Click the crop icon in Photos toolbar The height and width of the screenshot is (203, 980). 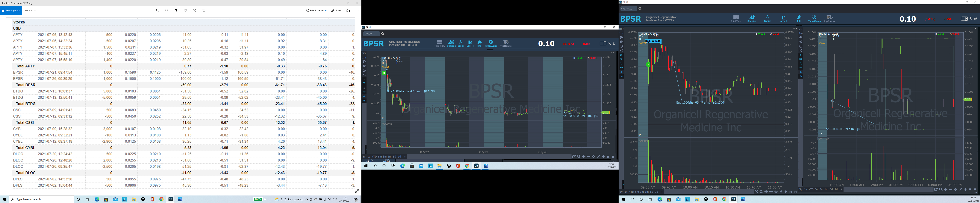[204, 11]
